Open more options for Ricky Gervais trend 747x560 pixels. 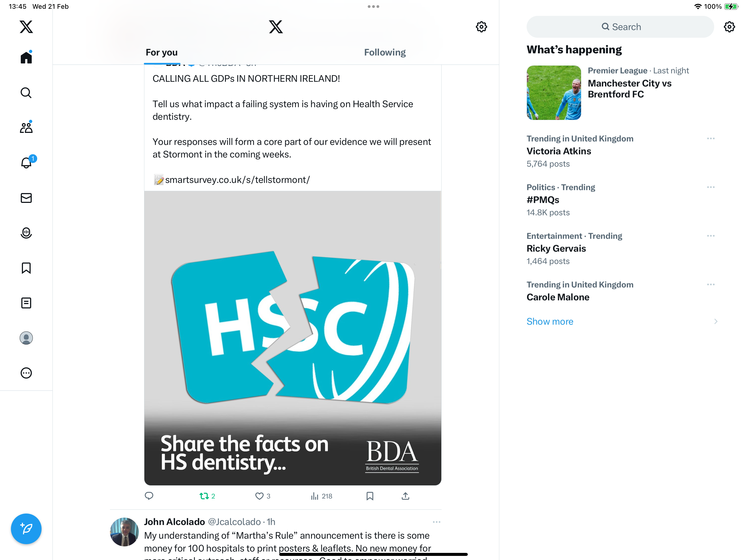(711, 236)
